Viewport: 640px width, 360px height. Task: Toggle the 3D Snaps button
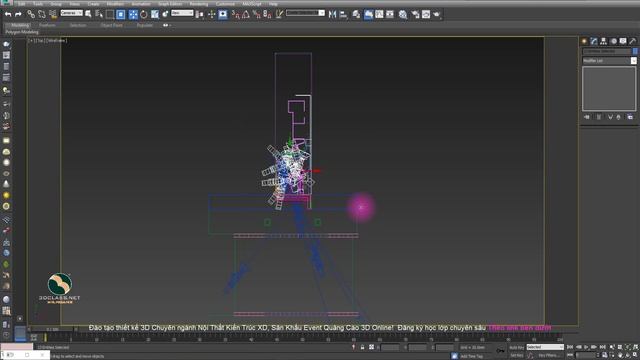pos(236,14)
